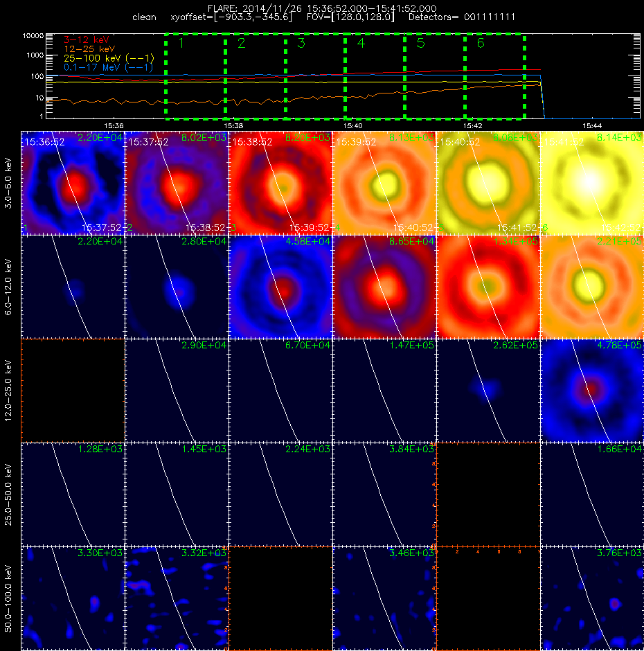This screenshot has height=651, width=644.
Task: Click the 8.14E+03 peak value label
Action: (x=619, y=137)
